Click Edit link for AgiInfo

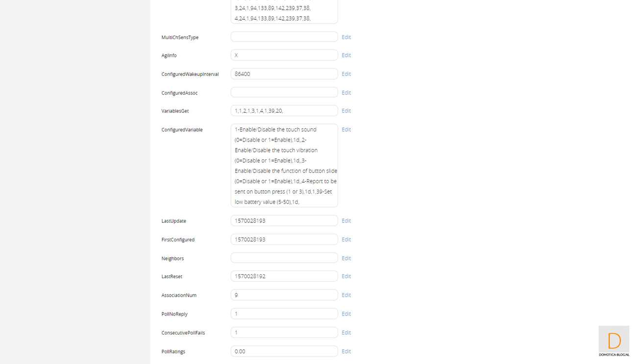tap(346, 55)
